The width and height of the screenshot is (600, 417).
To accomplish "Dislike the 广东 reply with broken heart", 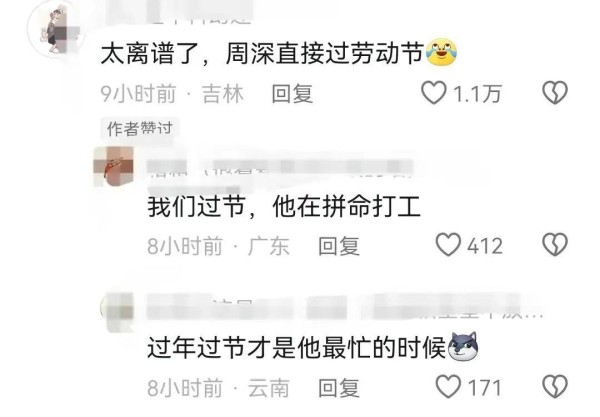I will pos(555,244).
